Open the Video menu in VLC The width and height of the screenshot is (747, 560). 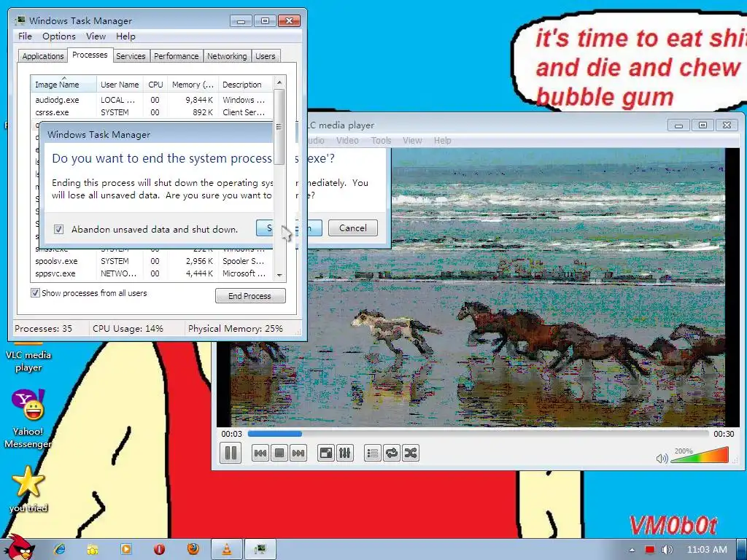point(347,141)
